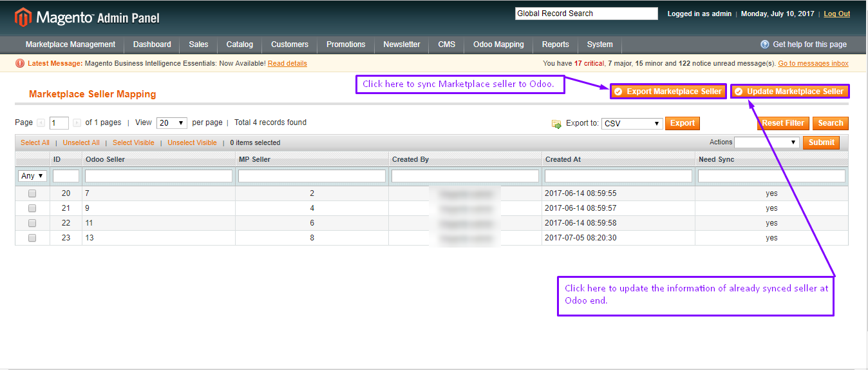Open the Customers menu
The width and height of the screenshot is (868, 370).
coord(290,44)
